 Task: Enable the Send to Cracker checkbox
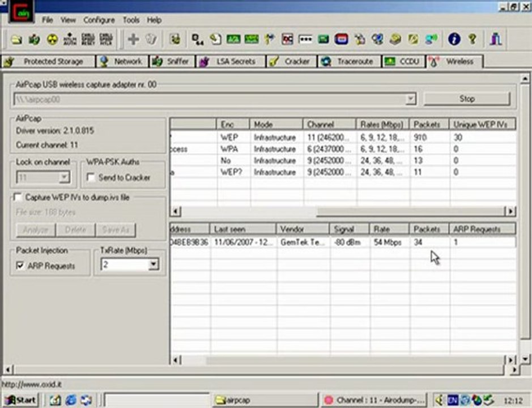pos(91,177)
